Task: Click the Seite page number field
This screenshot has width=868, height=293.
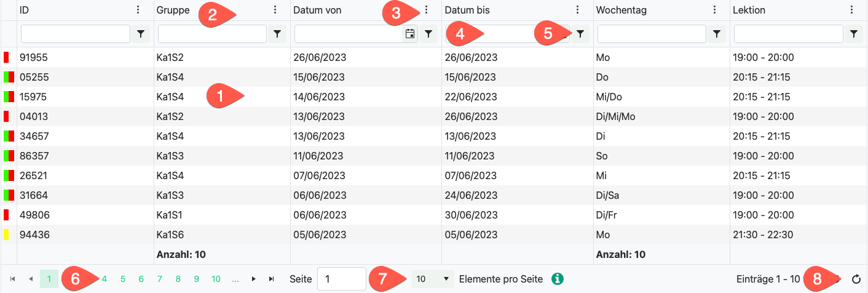Action: click(342, 279)
